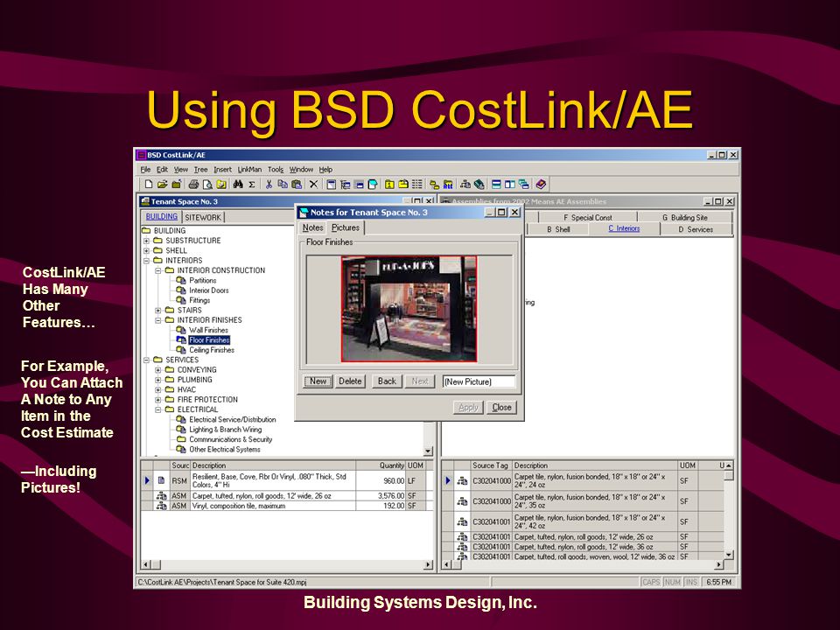The height and width of the screenshot is (630, 840).
Task: Click the New button in Notes dialog
Action: [x=318, y=381]
